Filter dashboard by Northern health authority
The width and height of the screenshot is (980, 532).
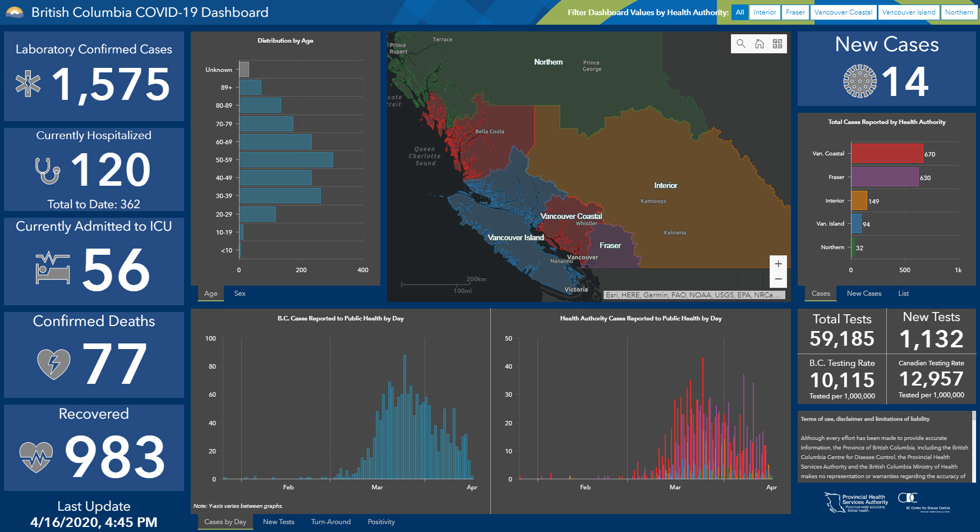click(959, 12)
